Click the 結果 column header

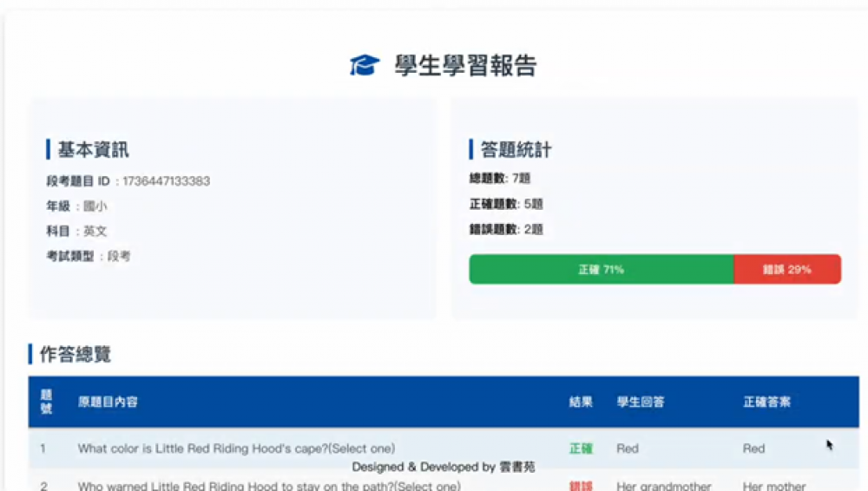click(581, 403)
